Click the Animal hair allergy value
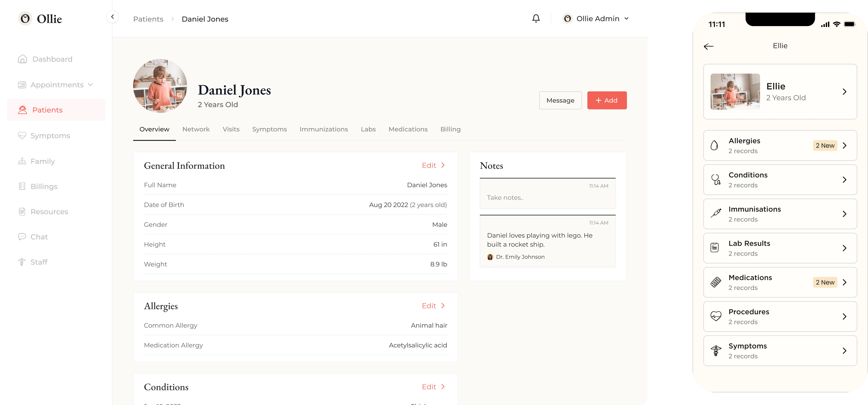The height and width of the screenshot is (405, 868). tap(429, 325)
